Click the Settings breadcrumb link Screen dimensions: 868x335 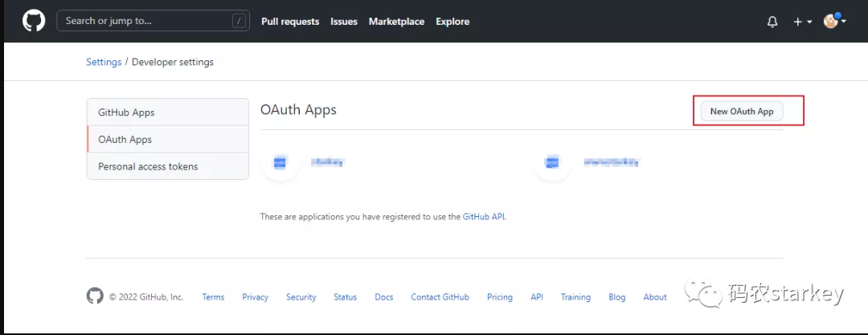point(104,62)
